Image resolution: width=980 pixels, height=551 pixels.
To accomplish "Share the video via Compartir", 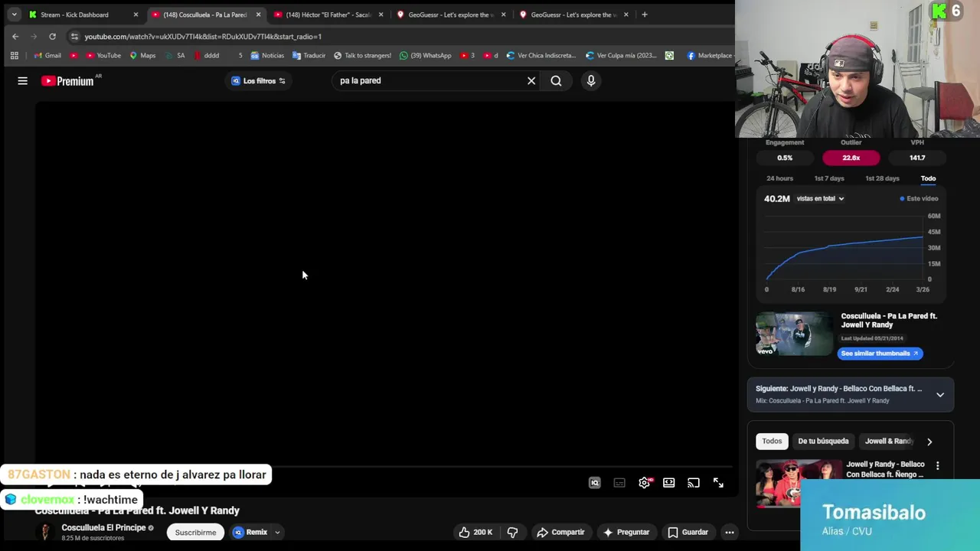I will pyautogui.click(x=560, y=532).
